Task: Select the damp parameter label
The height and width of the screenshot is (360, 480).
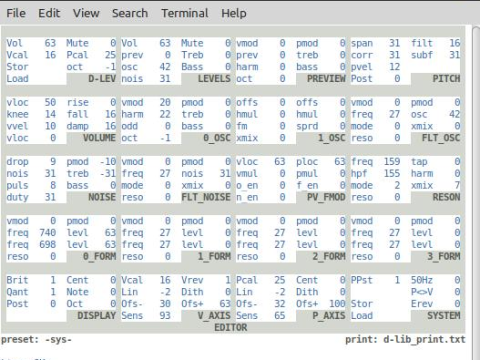Action: tap(77, 126)
